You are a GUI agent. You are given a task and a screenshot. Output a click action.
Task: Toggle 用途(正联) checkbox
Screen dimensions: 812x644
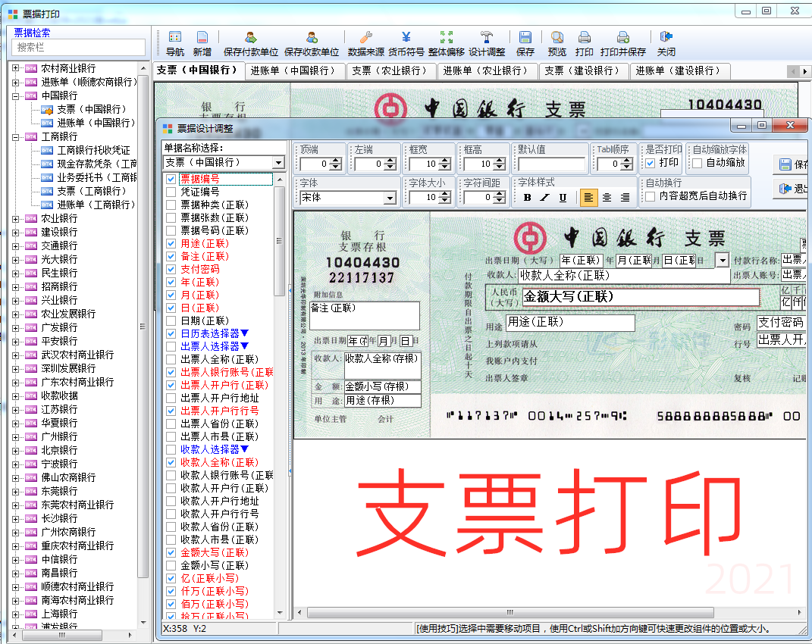pos(171,243)
